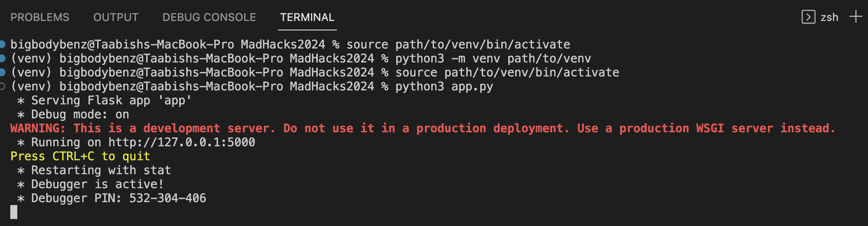Click blue command marker beside first source command
The width and height of the screenshot is (868, 226).
click(2, 44)
